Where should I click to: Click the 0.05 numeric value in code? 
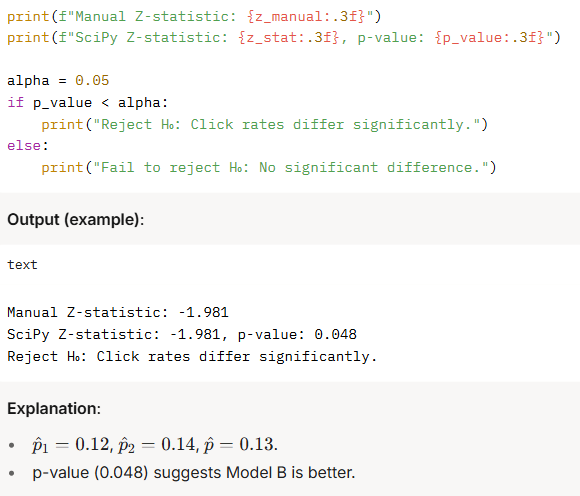tap(92, 80)
